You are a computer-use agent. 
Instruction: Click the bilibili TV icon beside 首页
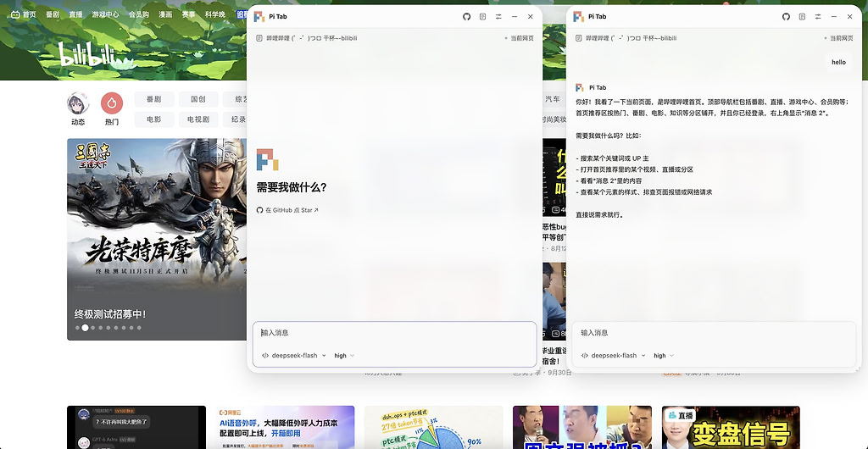[x=15, y=14]
